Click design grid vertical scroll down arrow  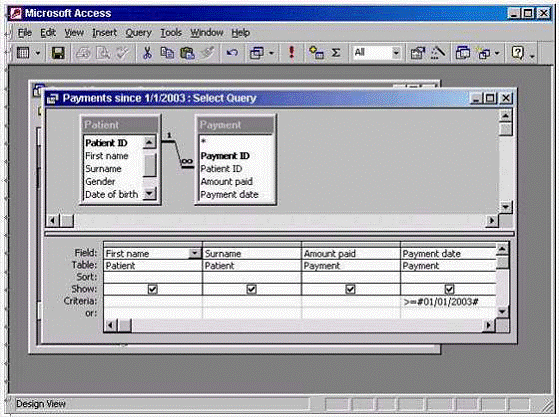(x=502, y=312)
